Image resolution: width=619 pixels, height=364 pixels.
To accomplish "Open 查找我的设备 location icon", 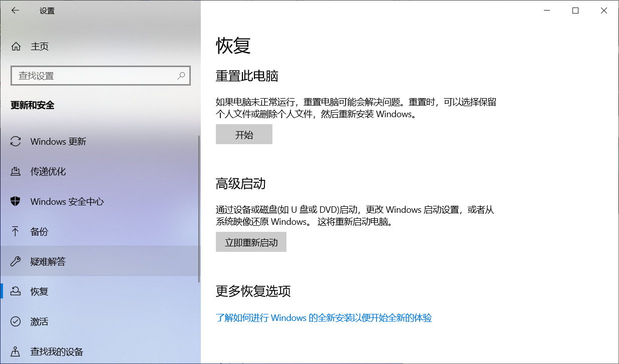I will (x=15, y=351).
